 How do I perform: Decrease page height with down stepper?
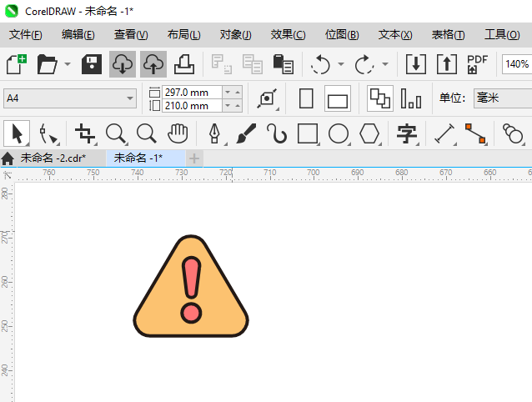tap(228, 106)
